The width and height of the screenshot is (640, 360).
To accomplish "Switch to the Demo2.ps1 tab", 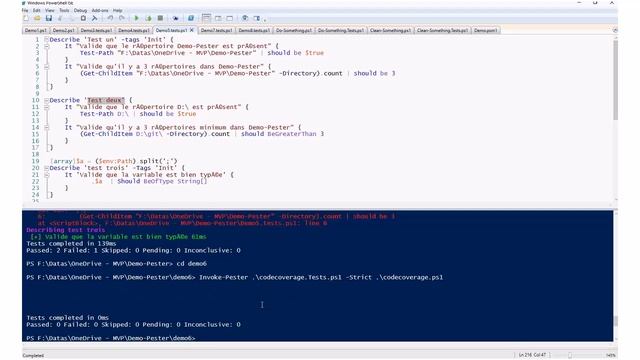I will coord(63,30).
